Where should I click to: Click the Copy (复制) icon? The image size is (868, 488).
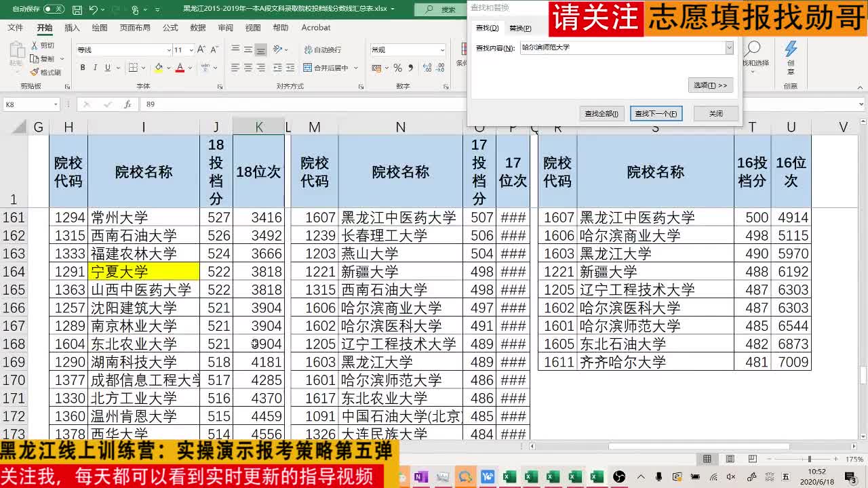pyautogui.click(x=34, y=59)
